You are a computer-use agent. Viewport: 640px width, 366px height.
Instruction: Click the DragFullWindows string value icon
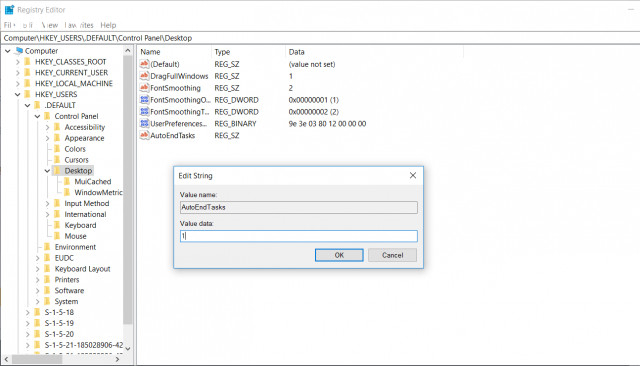(x=144, y=76)
